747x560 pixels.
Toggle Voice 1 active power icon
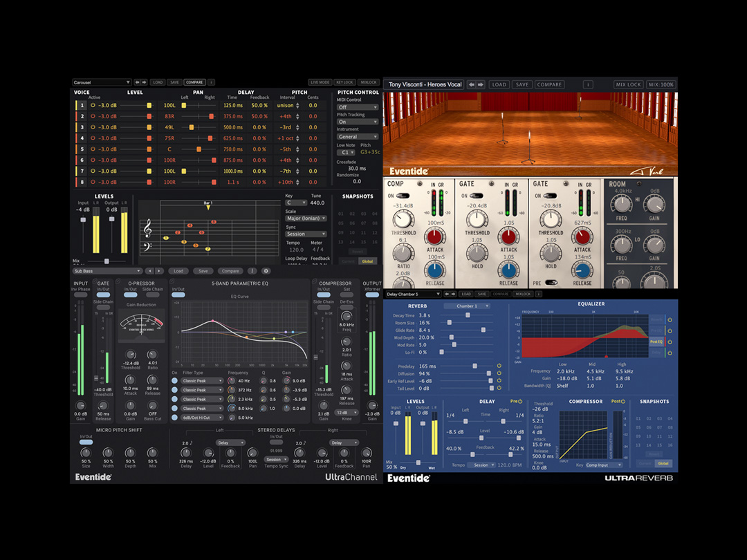(93, 105)
